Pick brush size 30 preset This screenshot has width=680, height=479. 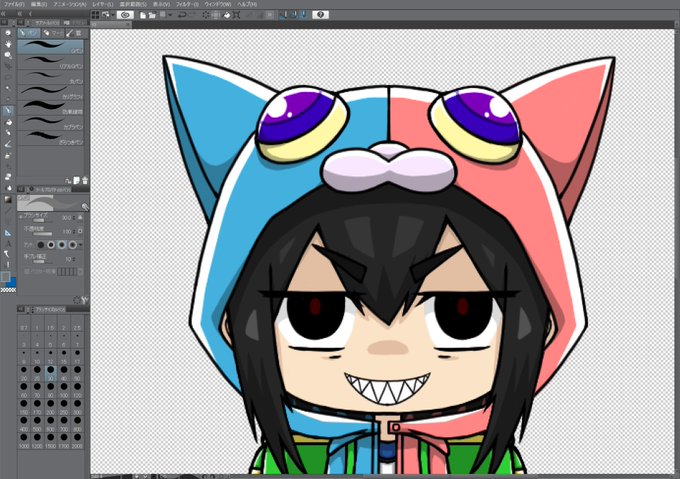50,372
